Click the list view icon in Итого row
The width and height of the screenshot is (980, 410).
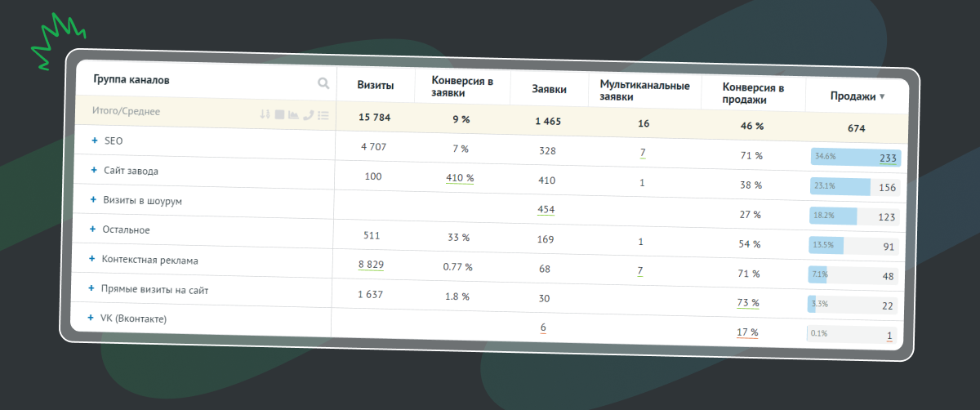[x=323, y=116]
